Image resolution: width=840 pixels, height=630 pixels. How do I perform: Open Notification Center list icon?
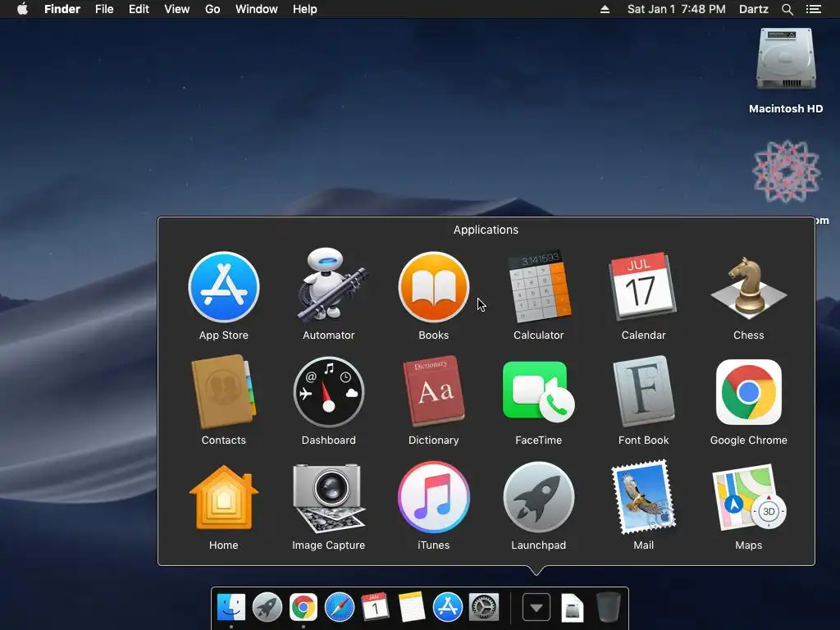click(814, 9)
